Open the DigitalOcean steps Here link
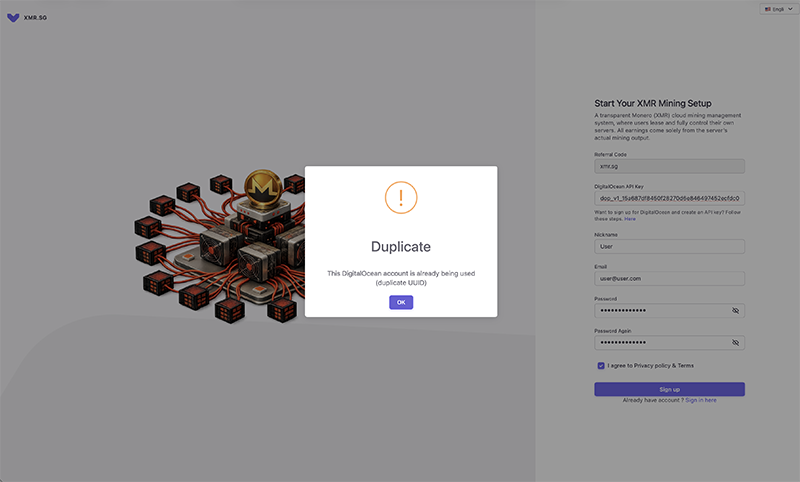Image resolution: width=800 pixels, height=482 pixels. (x=629, y=218)
